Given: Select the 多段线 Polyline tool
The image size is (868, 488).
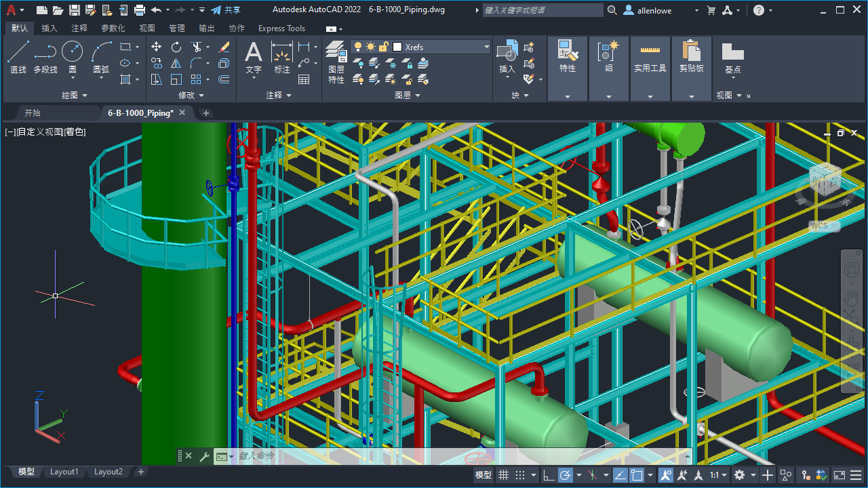Looking at the screenshot, I should click(x=45, y=58).
